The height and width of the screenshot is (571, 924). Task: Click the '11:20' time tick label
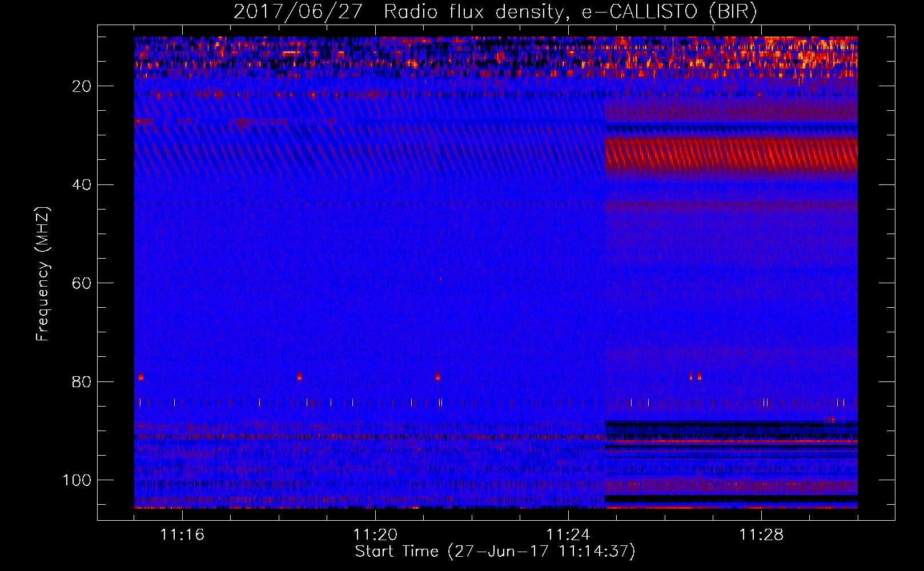click(x=375, y=534)
